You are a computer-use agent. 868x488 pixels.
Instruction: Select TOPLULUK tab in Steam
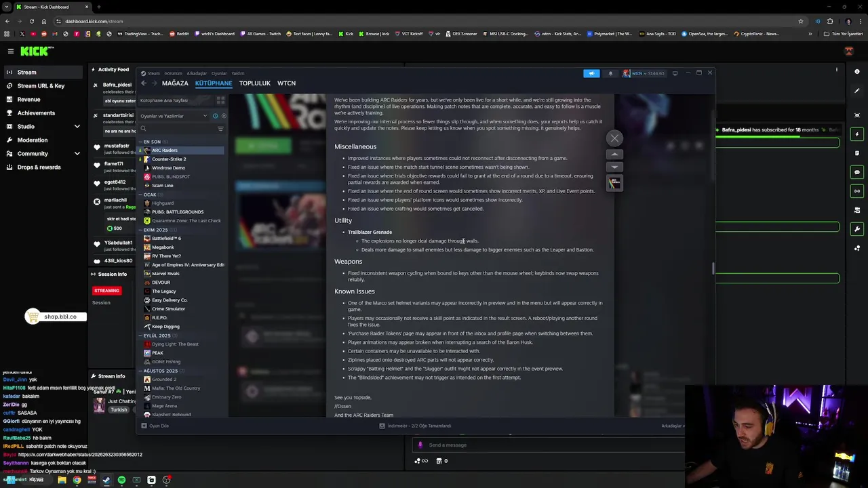click(255, 83)
